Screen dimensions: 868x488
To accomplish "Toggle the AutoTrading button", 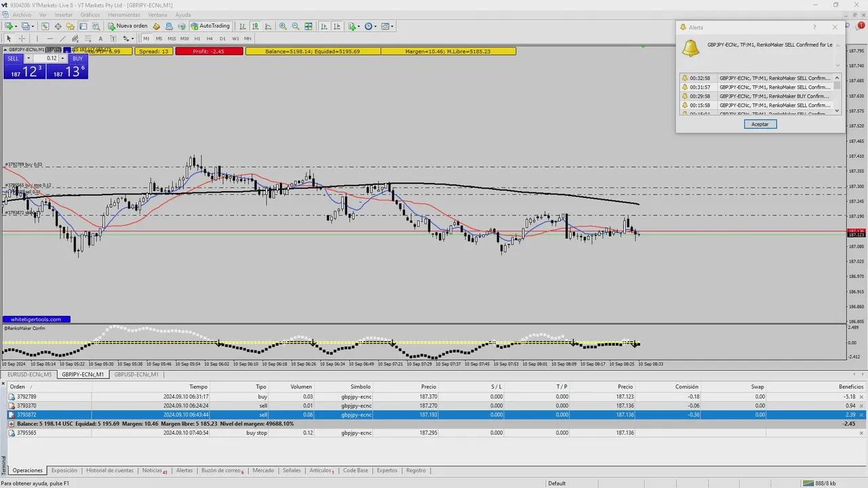I will [x=210, y=26].
